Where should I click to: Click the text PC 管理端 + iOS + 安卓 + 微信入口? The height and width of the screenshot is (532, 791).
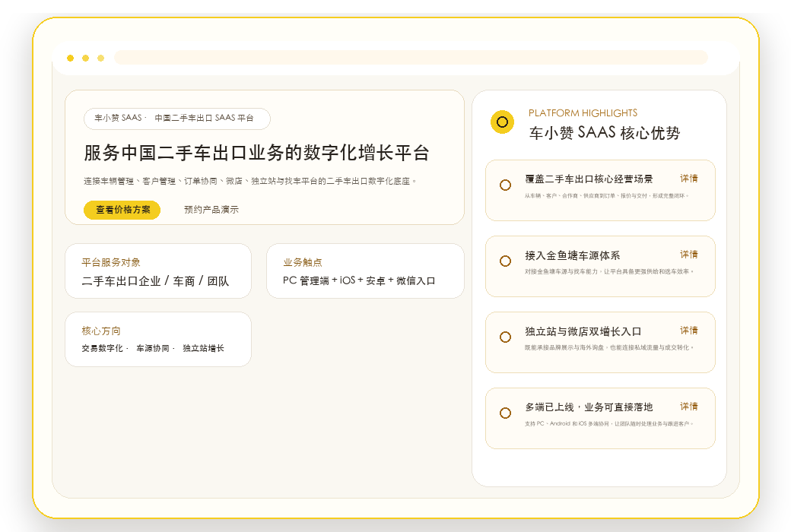(x=359, y=281)
